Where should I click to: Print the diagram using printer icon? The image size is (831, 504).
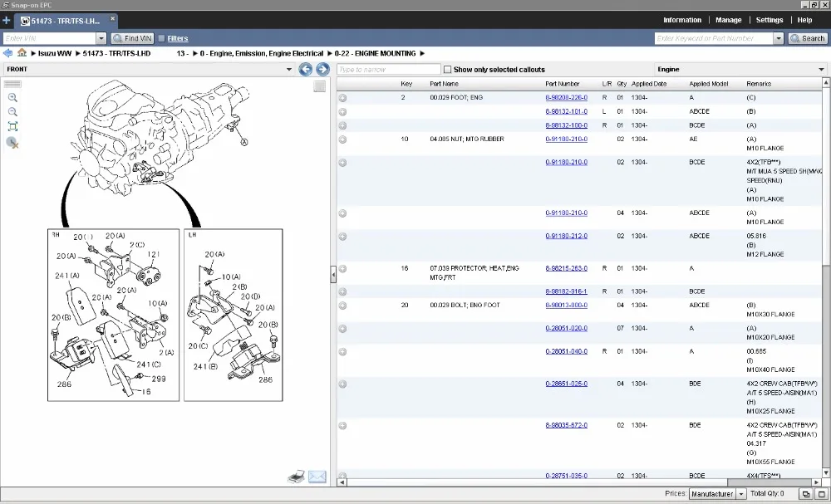296,477
